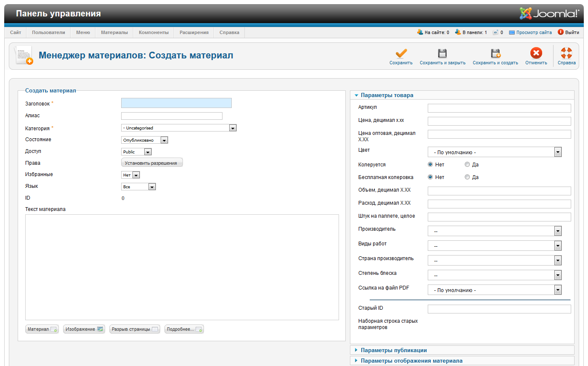
Task: Collapse the Параметры товара panel
Action: point(462,95)
